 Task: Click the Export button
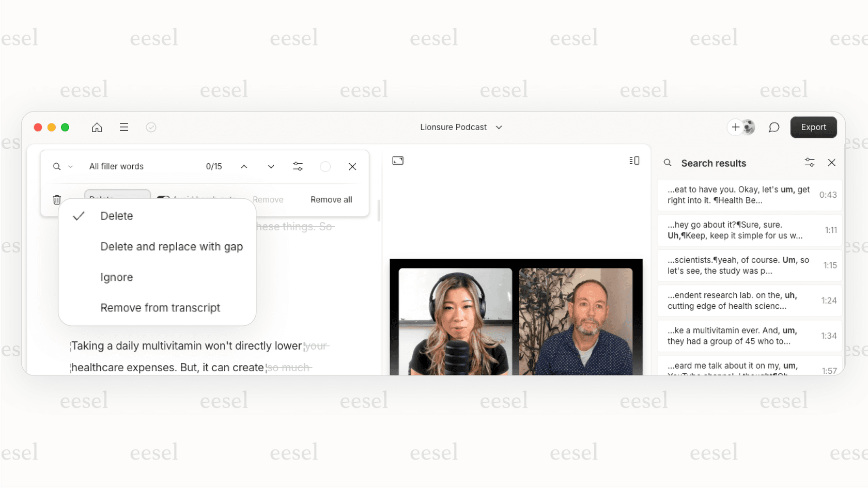[813, 127]
